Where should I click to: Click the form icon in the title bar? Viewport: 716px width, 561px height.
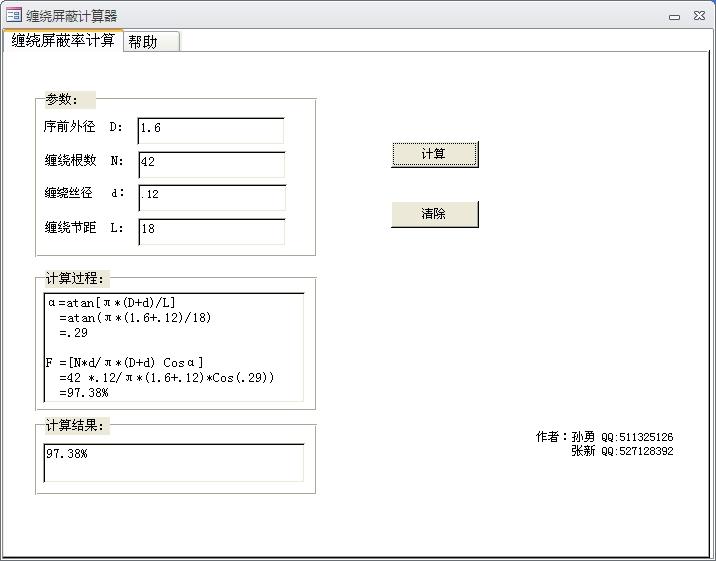pos(14,15)
